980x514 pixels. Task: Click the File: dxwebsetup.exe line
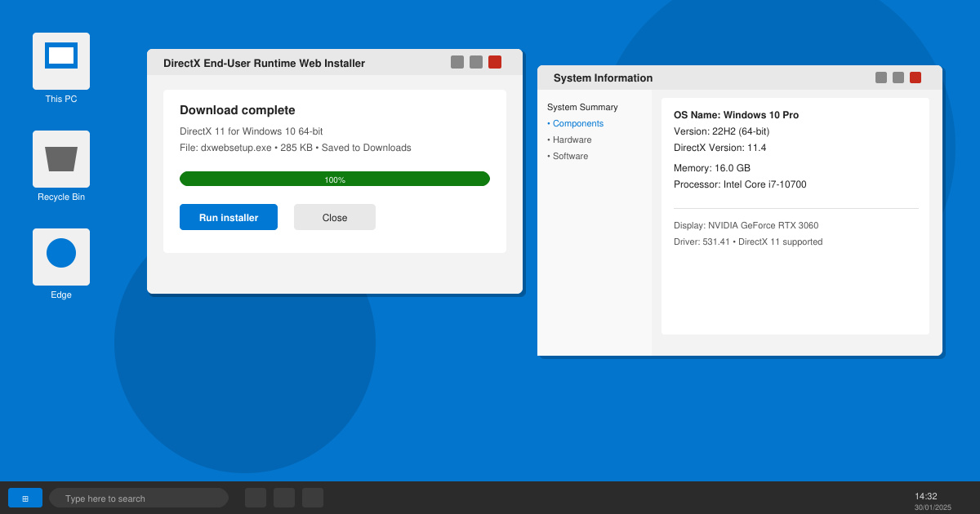296,148
